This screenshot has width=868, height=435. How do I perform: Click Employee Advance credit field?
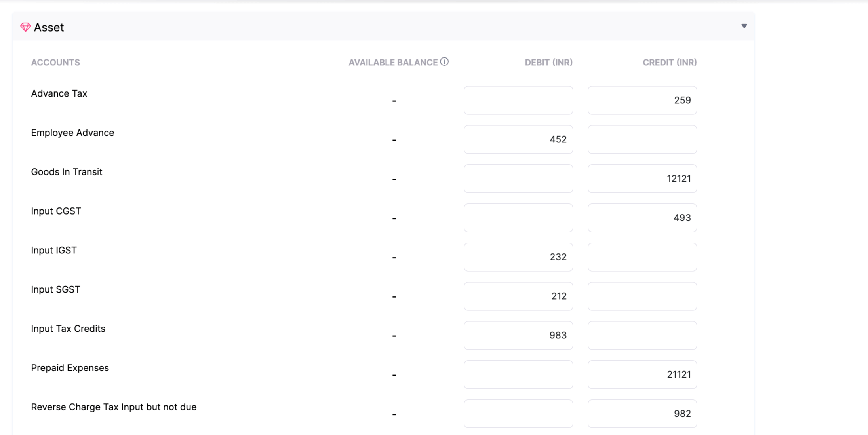click(x=642, y=139)
